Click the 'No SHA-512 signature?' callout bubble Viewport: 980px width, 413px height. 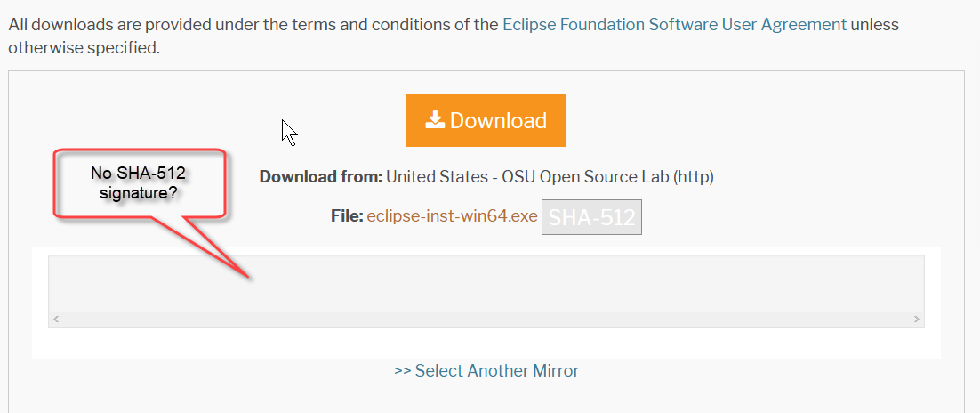tap(139, 183)
